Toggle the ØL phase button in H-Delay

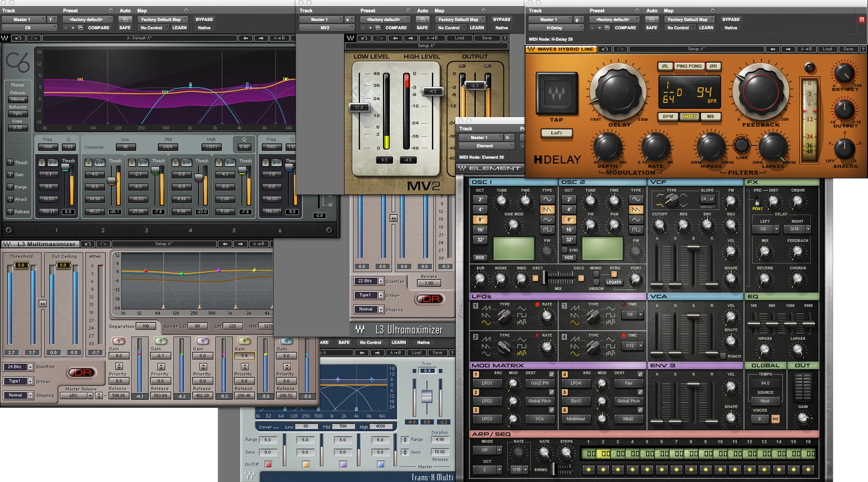(x=665, y=66)
